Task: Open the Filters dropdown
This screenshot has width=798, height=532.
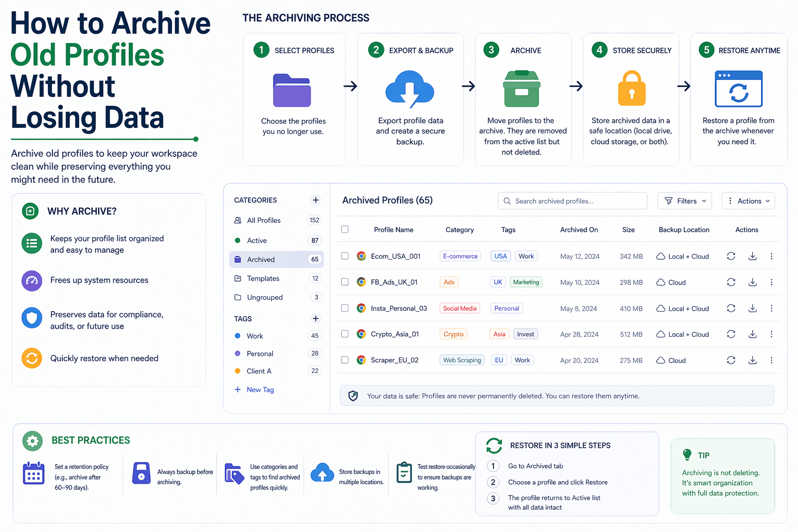Action: (685, 201)
